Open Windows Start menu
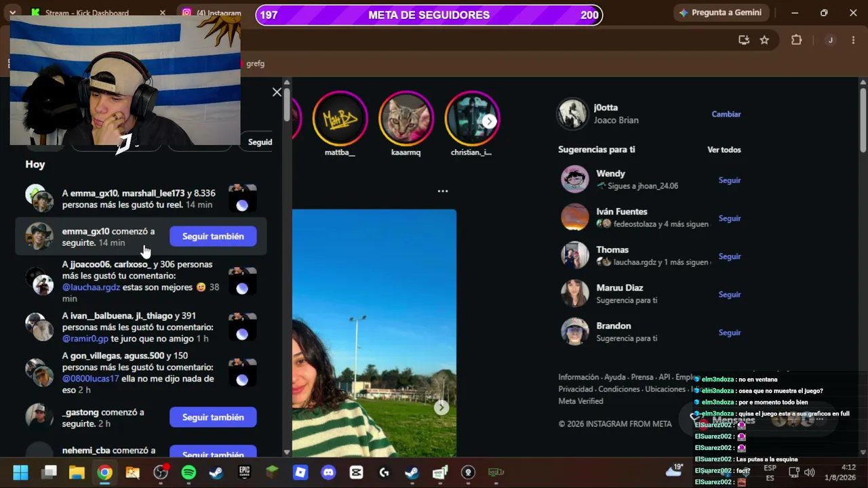The image size is (868, 488). tap(20, 472)
